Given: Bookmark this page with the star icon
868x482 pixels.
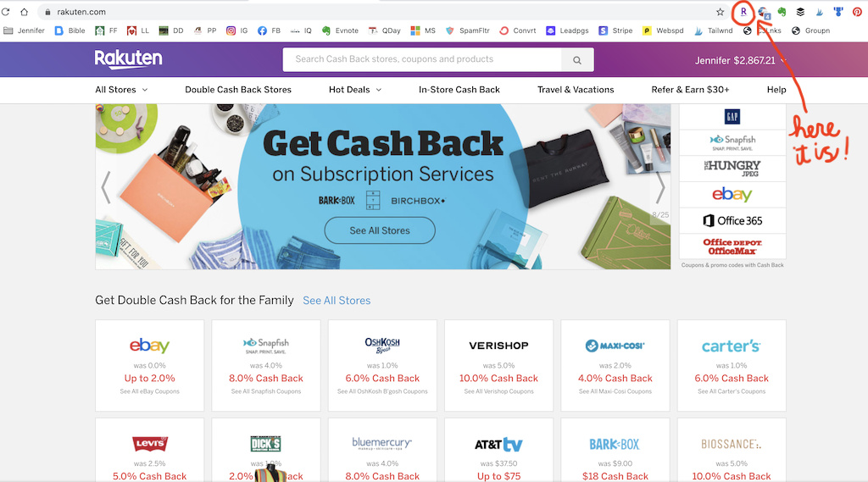Looking at the screenshot, I should tap(720, 12).
